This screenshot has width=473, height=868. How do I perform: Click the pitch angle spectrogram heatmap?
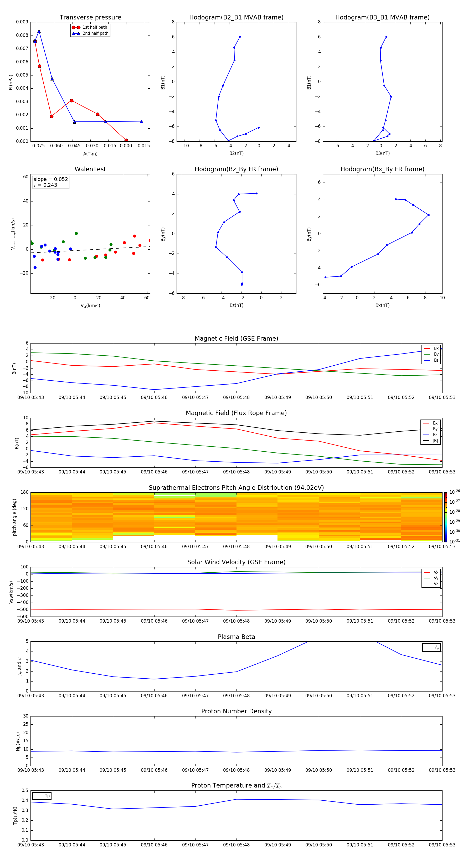click(236, 517)
